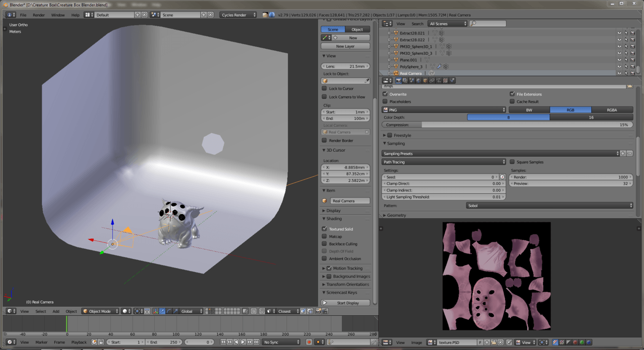Open the Object Mode dropdown
The image size is (644, 350).
[100, 311]
